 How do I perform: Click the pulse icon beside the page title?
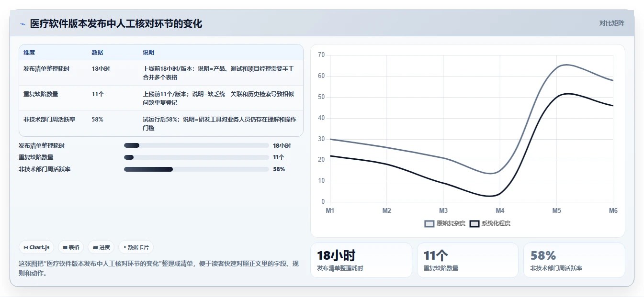click(x=23, y=24)
